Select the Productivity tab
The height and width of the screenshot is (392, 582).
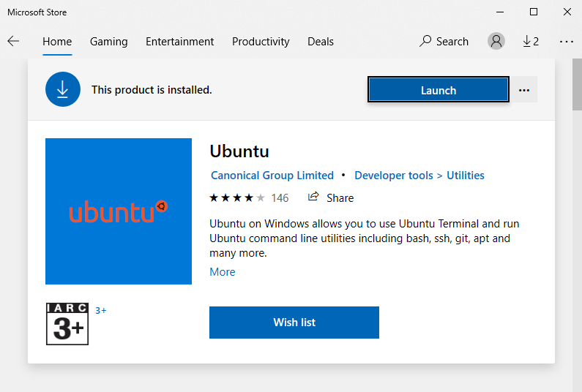point(261,42)
